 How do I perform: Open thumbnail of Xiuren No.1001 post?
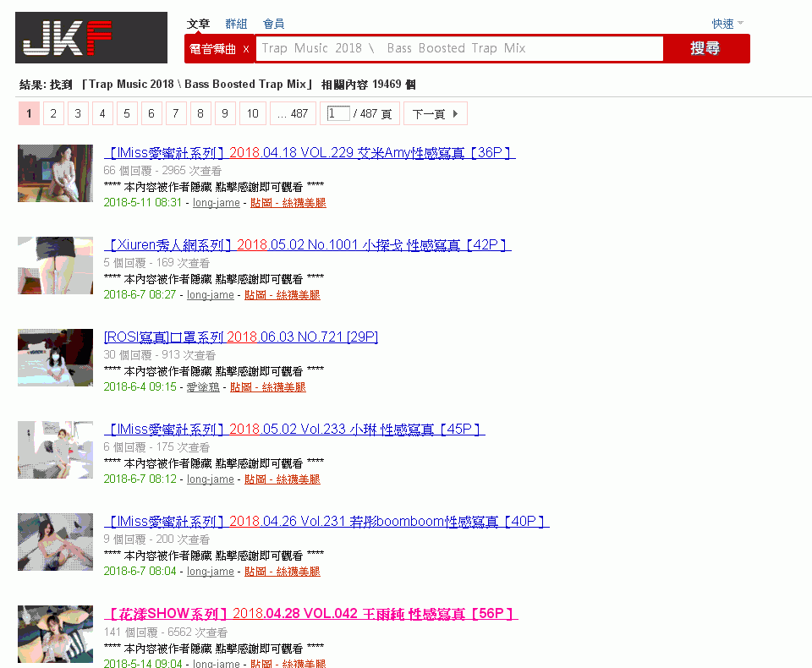[56, 266]
